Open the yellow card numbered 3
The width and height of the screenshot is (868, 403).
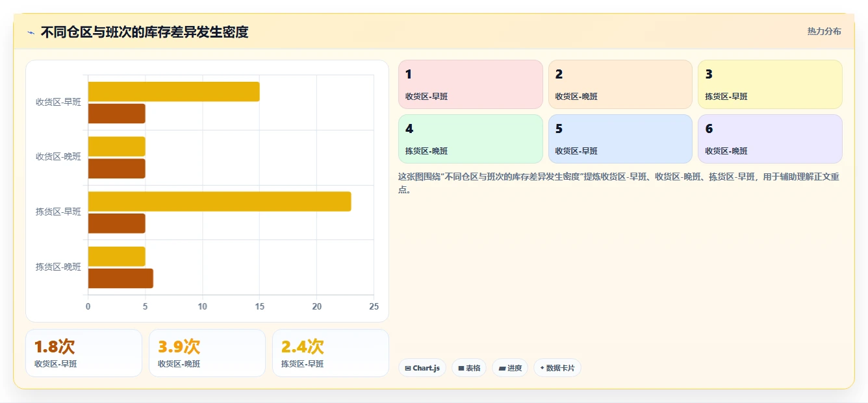770,84
